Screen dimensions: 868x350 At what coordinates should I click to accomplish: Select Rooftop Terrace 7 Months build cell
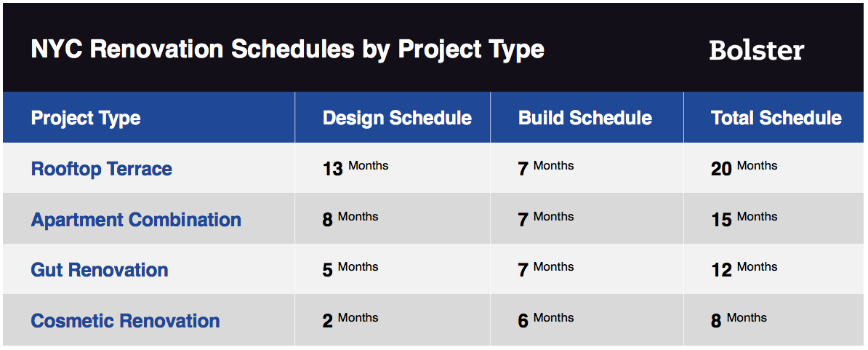coord(587,168)
